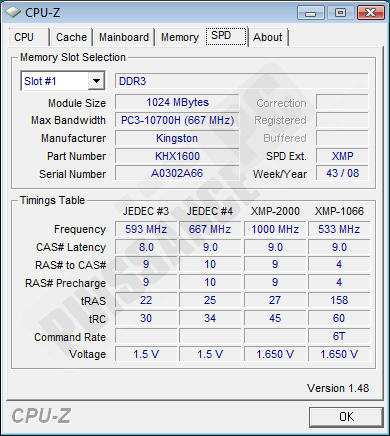
Task: Click the tRAS value 158
Action: coord(339,300)
